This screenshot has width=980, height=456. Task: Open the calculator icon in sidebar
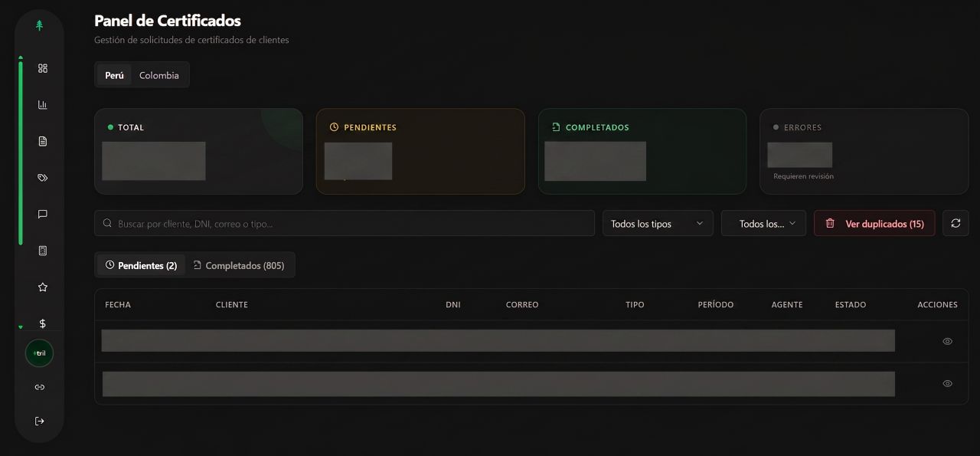coord(43,251)
